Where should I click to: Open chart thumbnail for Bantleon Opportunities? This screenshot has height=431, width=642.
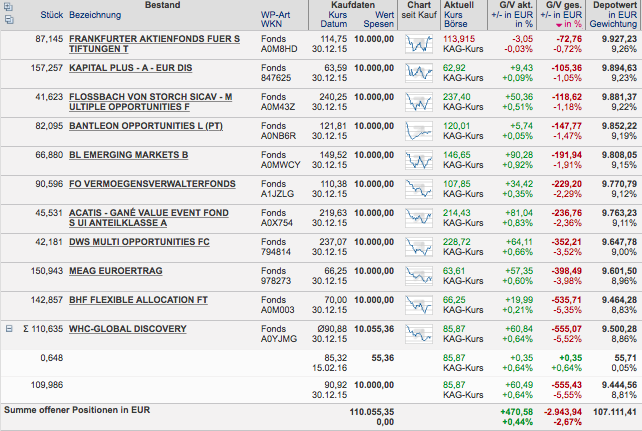pos(419,131)
